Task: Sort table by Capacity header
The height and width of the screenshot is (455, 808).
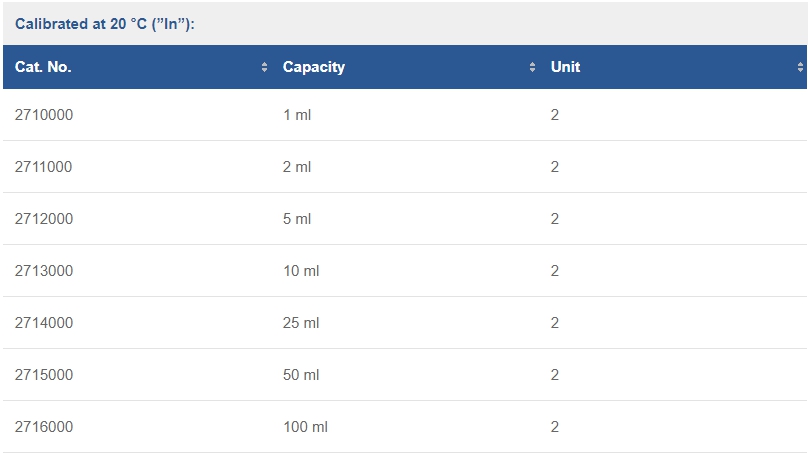Action: point(405,67)
